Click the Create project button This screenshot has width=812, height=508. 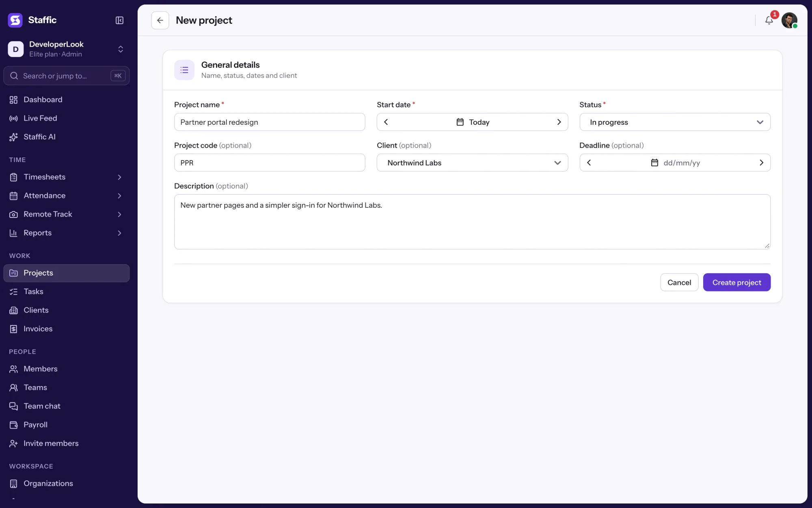[736, 282]
